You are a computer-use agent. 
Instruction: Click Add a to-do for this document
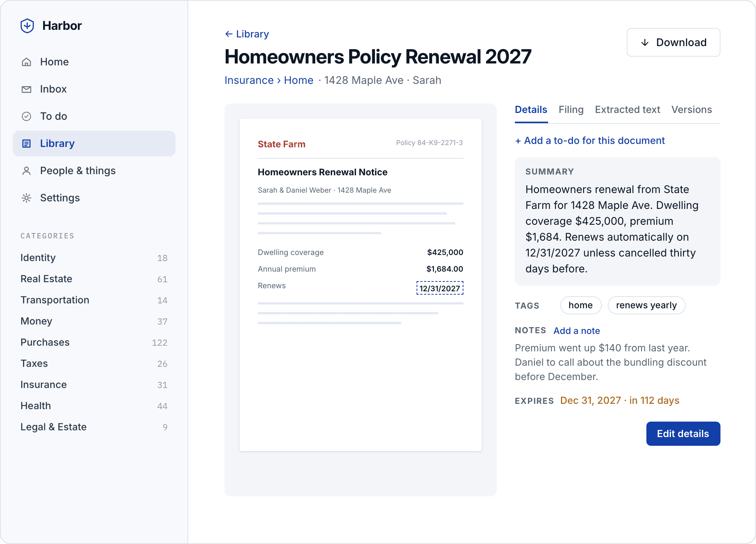click(x=590, y=141)
